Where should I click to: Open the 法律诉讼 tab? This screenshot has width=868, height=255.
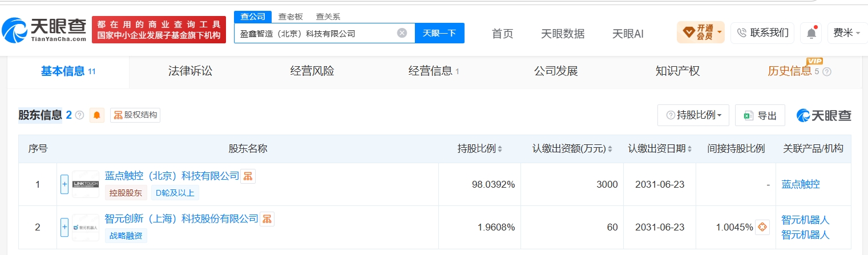(x=190, y=71)
